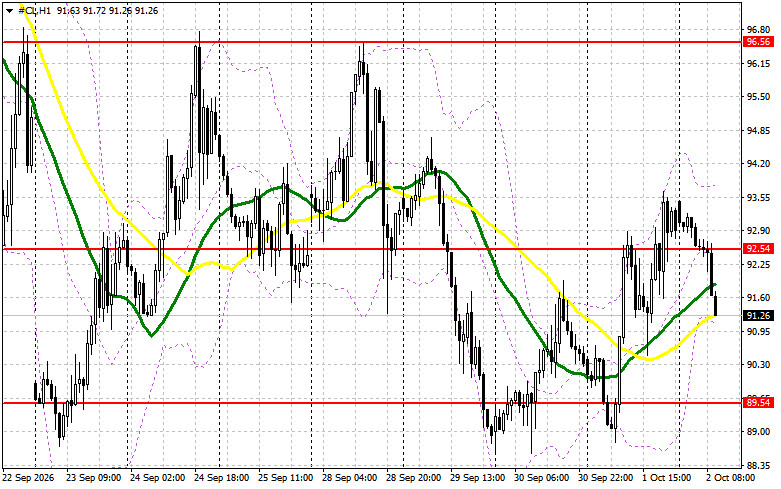Click the 23 Sep 09:00 time label

[94, 478]
